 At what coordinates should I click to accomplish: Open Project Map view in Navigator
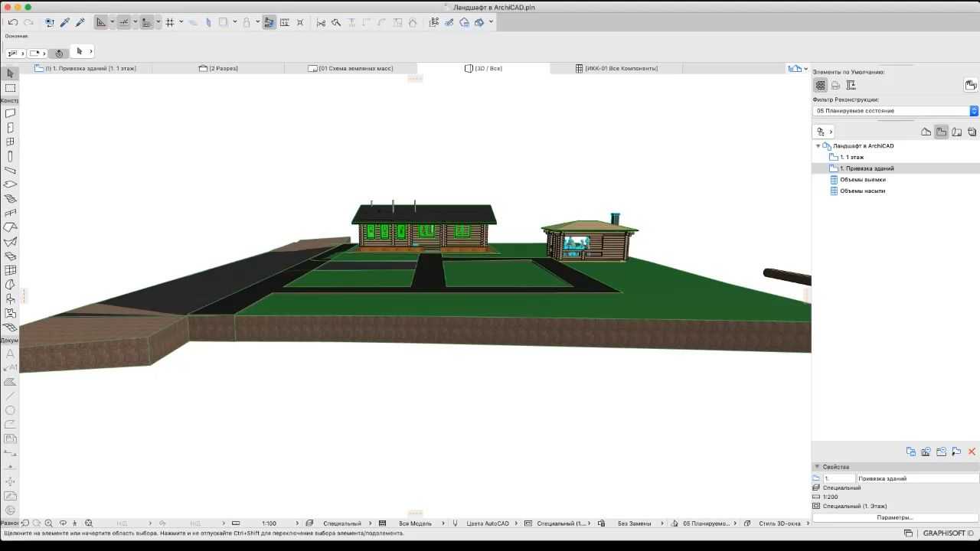926,132
